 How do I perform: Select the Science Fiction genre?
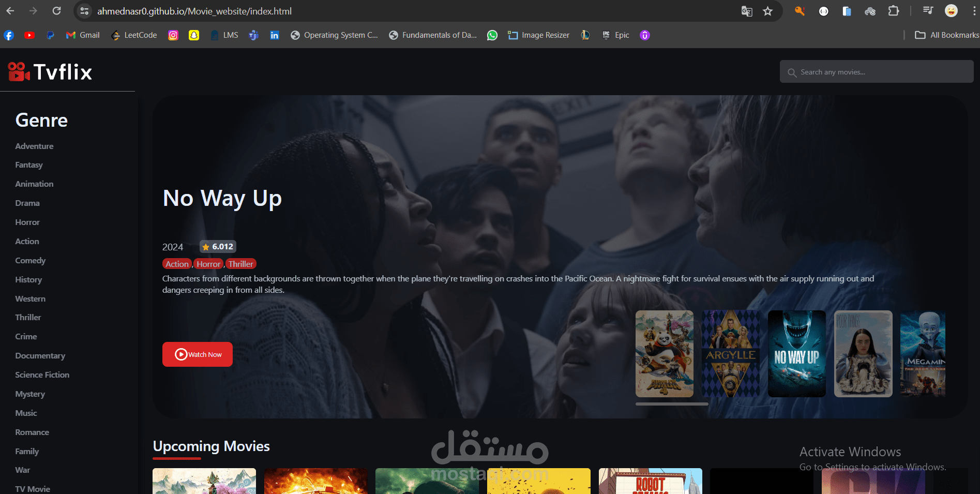[x=42, y=375]
